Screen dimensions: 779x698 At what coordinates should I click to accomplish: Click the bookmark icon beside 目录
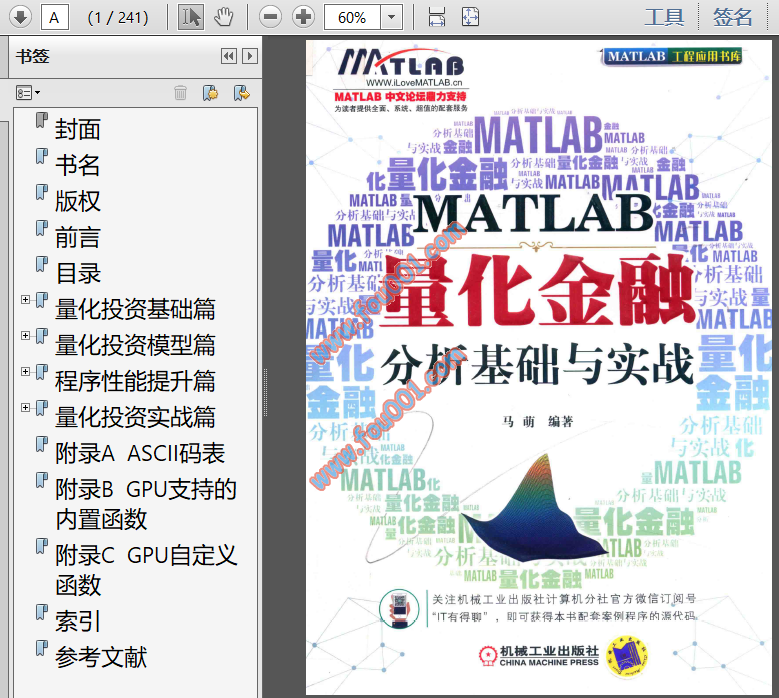coord(42,264)
